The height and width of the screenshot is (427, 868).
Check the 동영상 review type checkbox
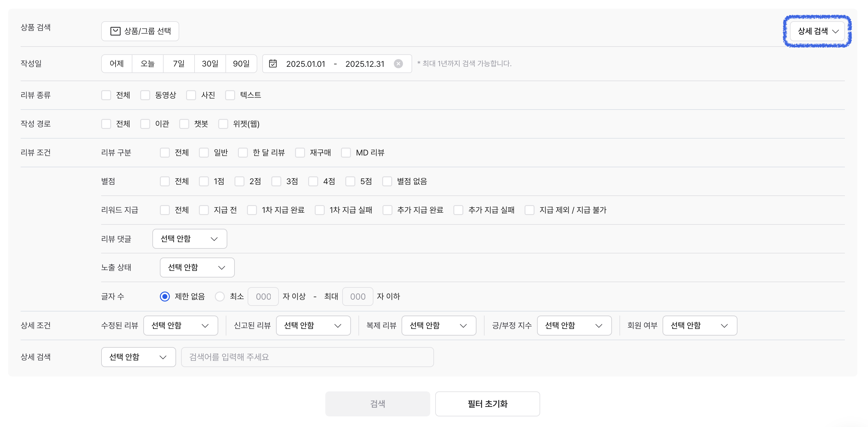[145, 95]
